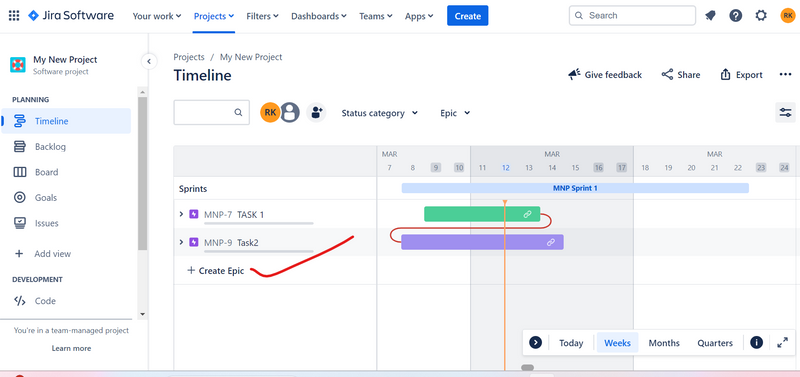Image resolution: width=800 pixels, height=377 pixels.
Task: Click the search magnifier in the timeline filter box
Action: pyautogui.click(x=238, y=113)
